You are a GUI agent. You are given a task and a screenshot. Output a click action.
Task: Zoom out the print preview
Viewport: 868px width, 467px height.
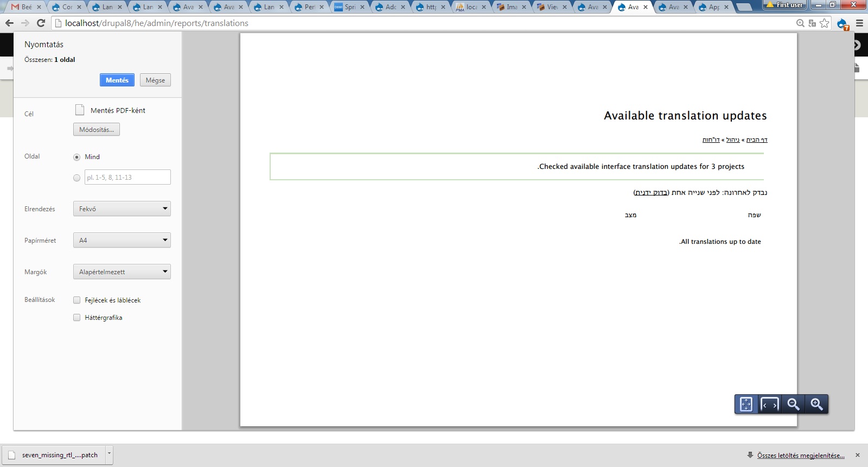tap(793, 405)
